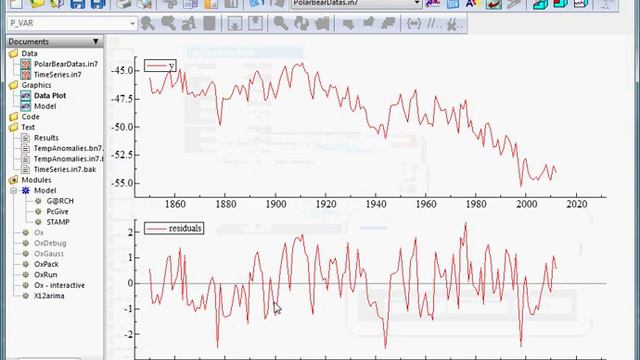Launch the STAMP module
The width and height of the screenshot is (640, 360).
point(58,222)
